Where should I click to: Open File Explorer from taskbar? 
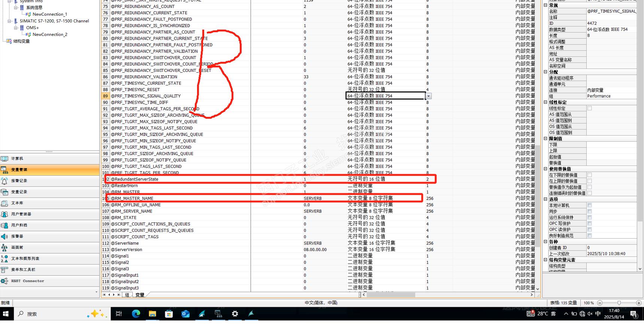(x=152, y=314)
